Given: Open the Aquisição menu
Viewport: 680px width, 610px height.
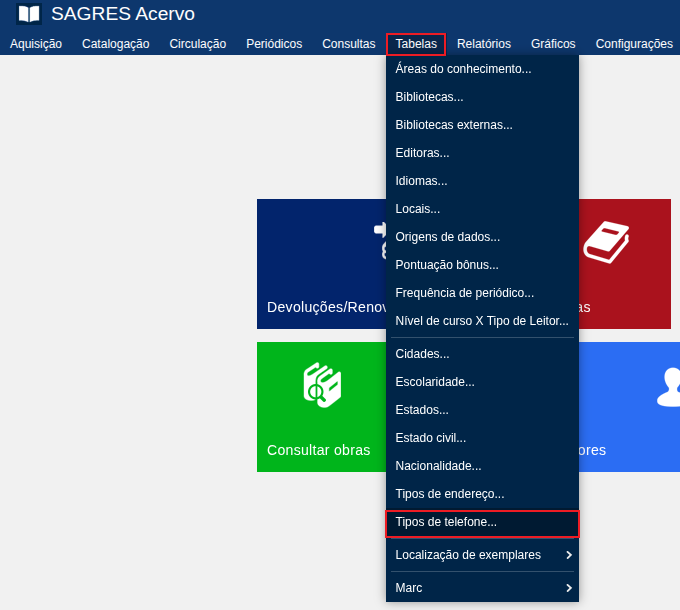Looking at the screenshot, I should (x=36, y=44).
